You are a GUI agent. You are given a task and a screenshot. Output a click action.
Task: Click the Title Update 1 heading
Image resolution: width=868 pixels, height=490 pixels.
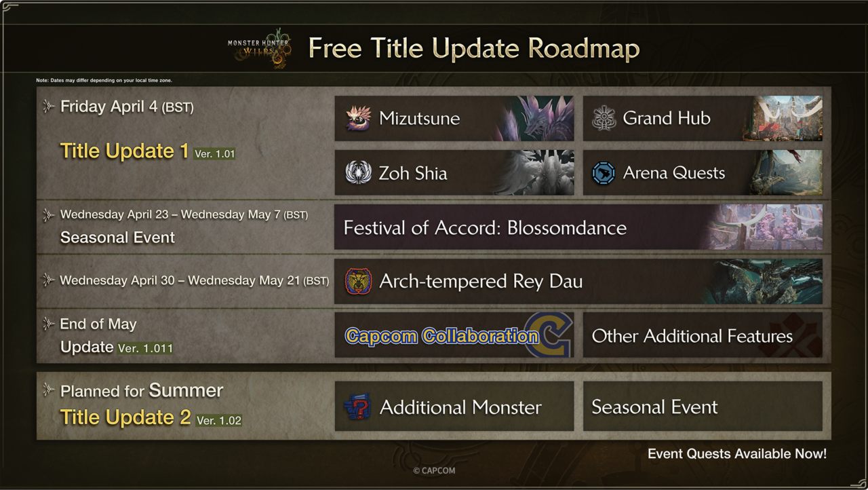[x=124, y=151]
